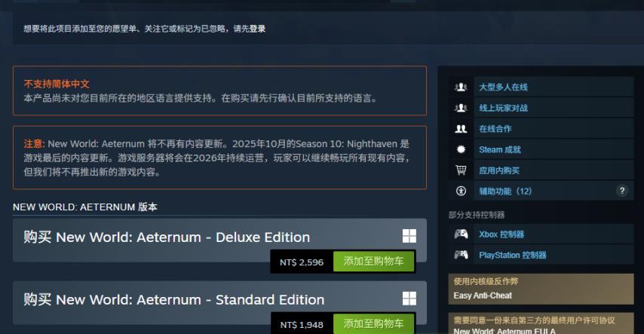The width and height of the screenshot is (644, 334).
Task: Click the Windows icon on Deluxe Edition
Action: [x=409, y=236]
